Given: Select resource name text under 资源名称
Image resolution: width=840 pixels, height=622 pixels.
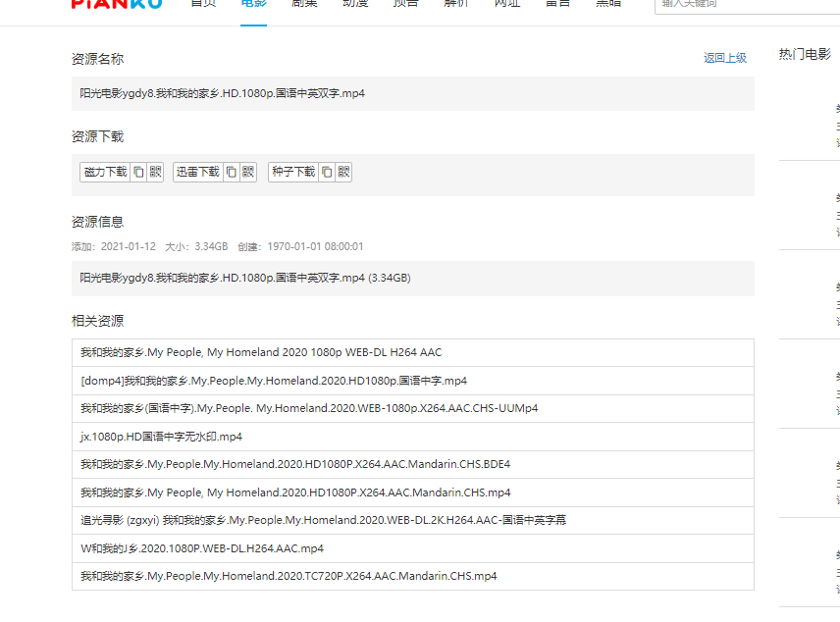Looking at the screenshot, I should coord(223,93).
